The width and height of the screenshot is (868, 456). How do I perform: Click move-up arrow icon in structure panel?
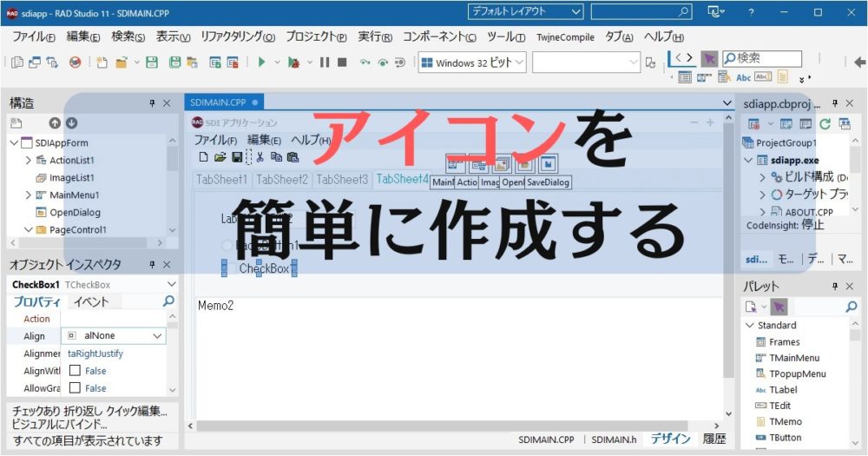tap(55, 123)
